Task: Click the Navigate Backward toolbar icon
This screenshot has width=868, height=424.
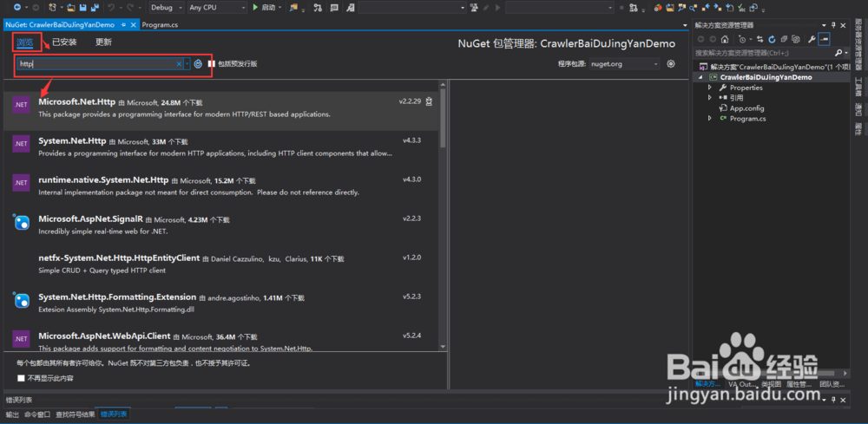Action: (x=17, y=7)
